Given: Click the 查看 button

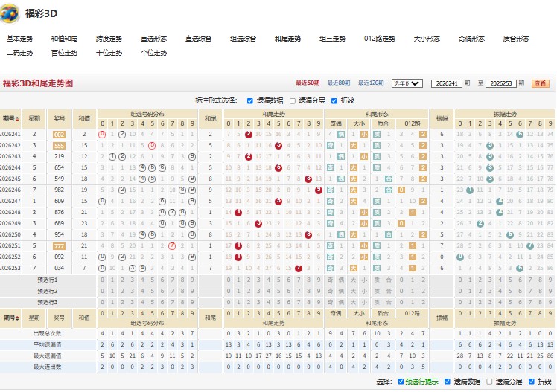Looking at the screenshot, I should tap(541, 83).
